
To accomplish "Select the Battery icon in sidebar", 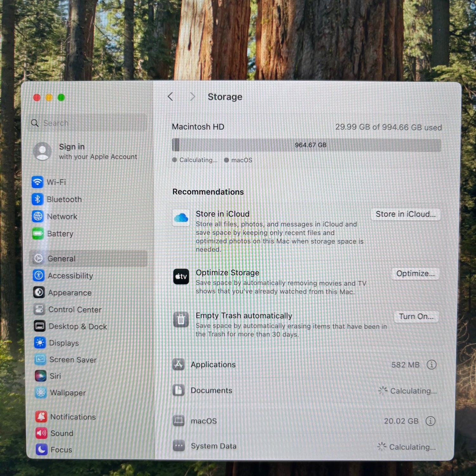I will (38, 234).
